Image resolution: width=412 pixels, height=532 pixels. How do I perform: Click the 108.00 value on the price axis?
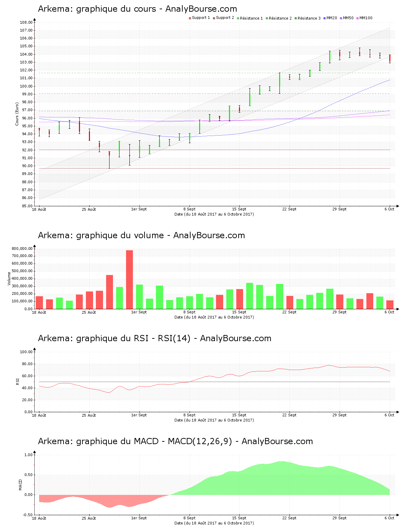click(x=26, y=23)
